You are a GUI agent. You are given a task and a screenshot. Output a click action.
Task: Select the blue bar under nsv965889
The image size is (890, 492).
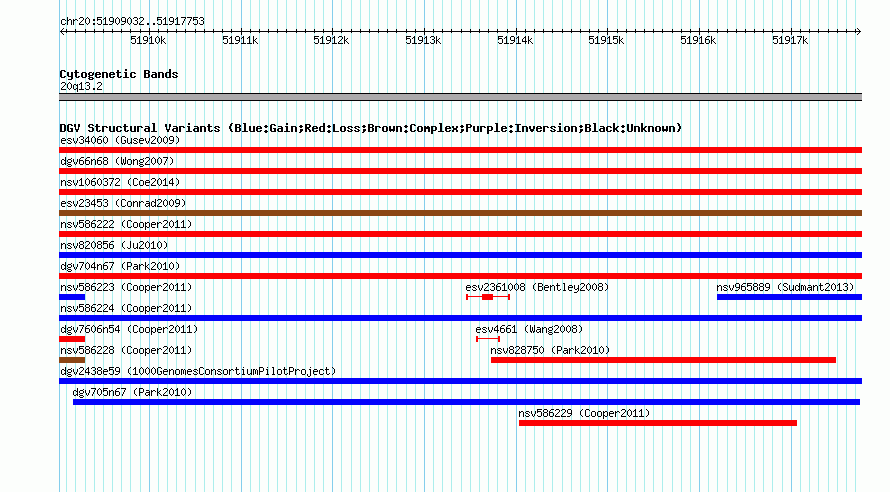tap(790, 297)
